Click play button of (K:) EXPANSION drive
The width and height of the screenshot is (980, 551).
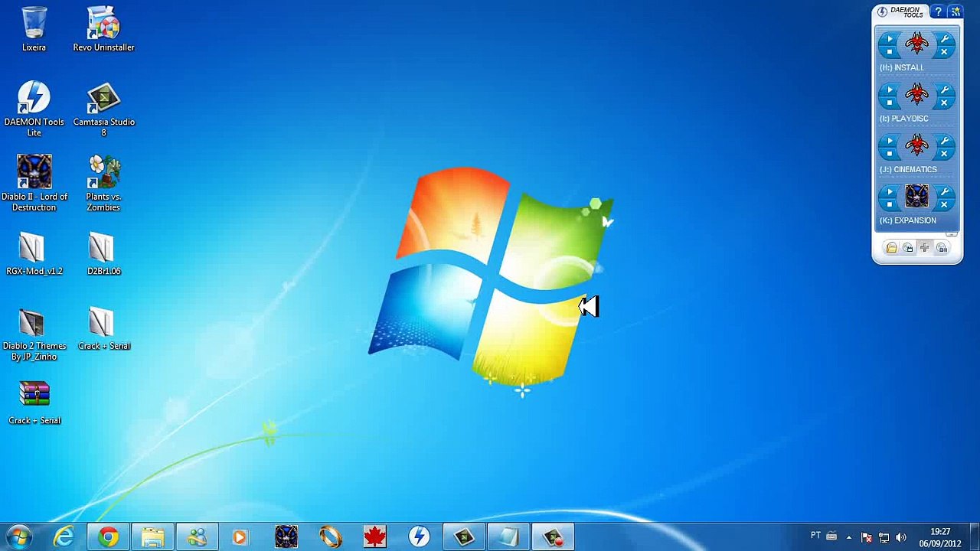pos(890,192)
